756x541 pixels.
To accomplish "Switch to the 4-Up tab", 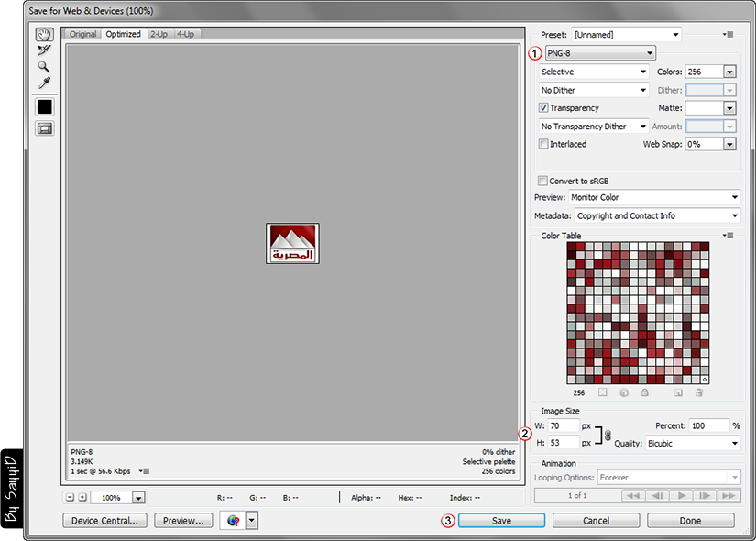I will (186, 34).
